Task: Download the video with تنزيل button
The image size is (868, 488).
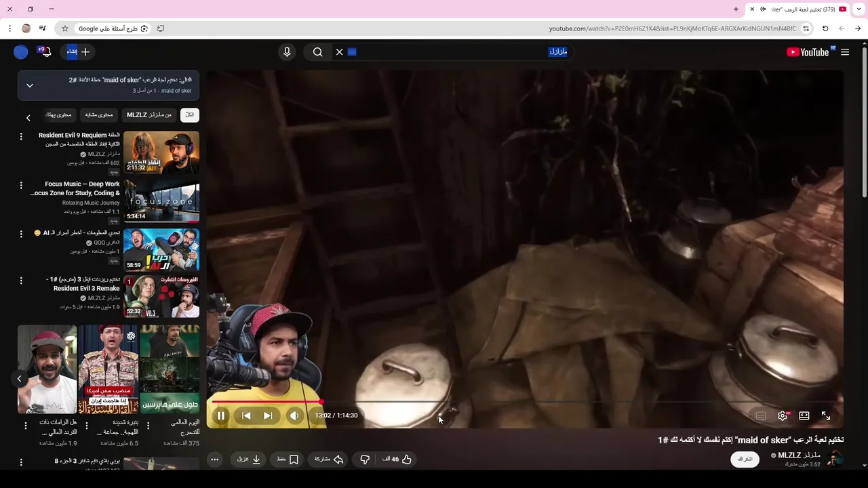Action: pyautogui.click(x=249, y=460)
